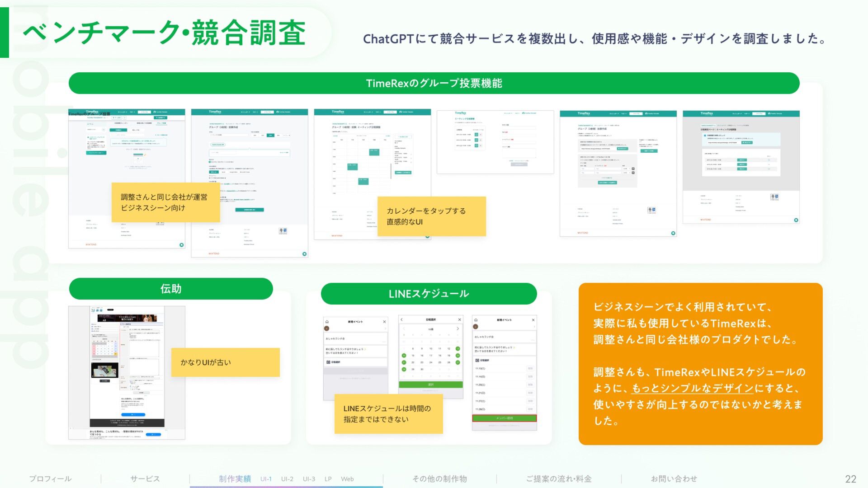Switch to the UI-1 sub-tab
Screen dimensions: 868x488
pyautogui.click(x=266, y=479)
